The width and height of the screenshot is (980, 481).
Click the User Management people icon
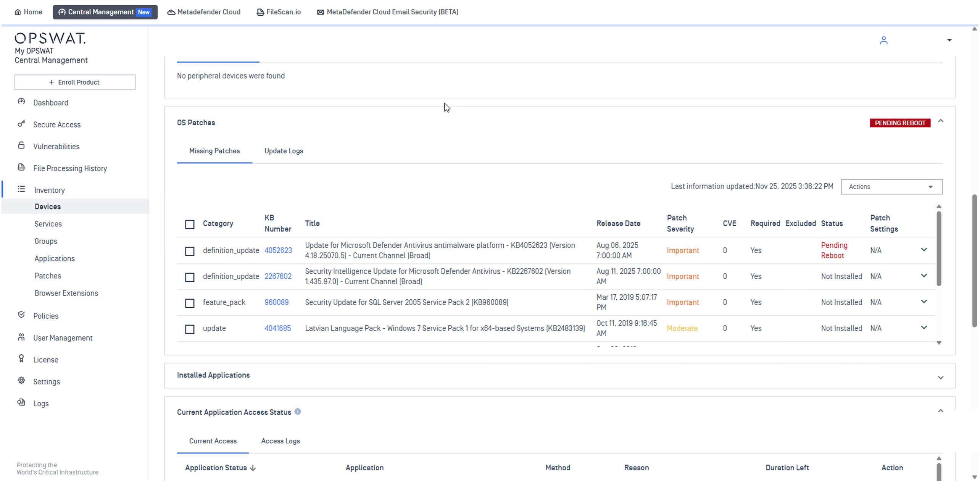click(21, 337)
